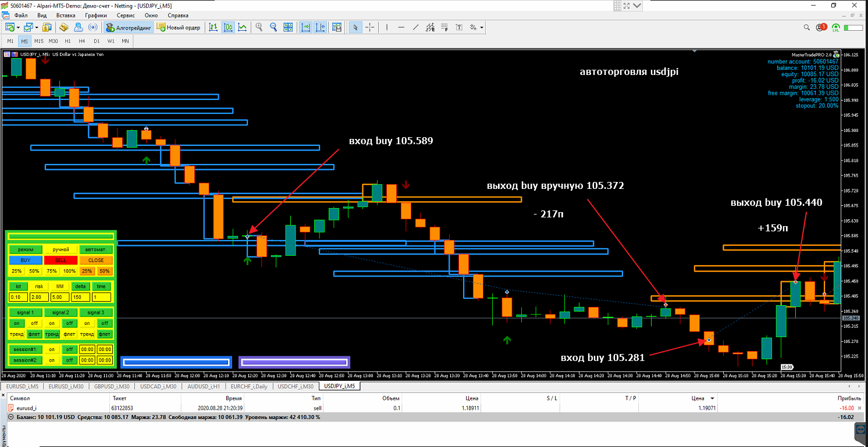Set signal 1 to флет

(34, 334)
